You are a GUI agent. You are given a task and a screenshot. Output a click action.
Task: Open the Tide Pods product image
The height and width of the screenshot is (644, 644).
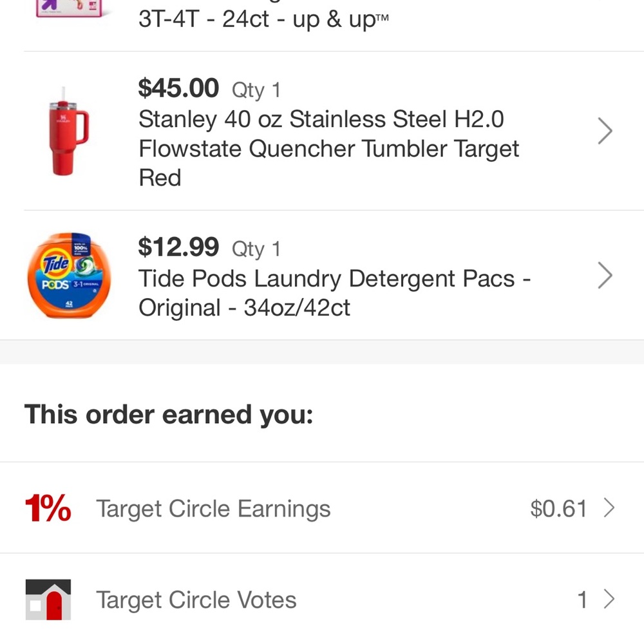pyautogui.click(x=68, y=276)
